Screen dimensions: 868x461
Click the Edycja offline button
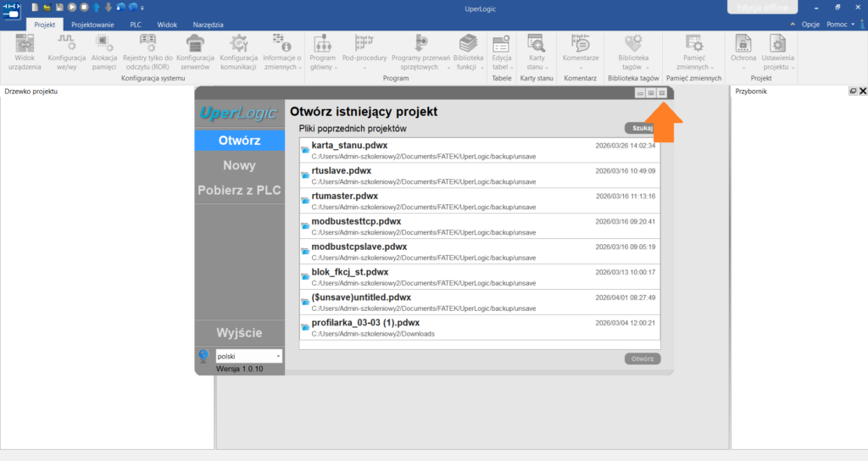762,7
